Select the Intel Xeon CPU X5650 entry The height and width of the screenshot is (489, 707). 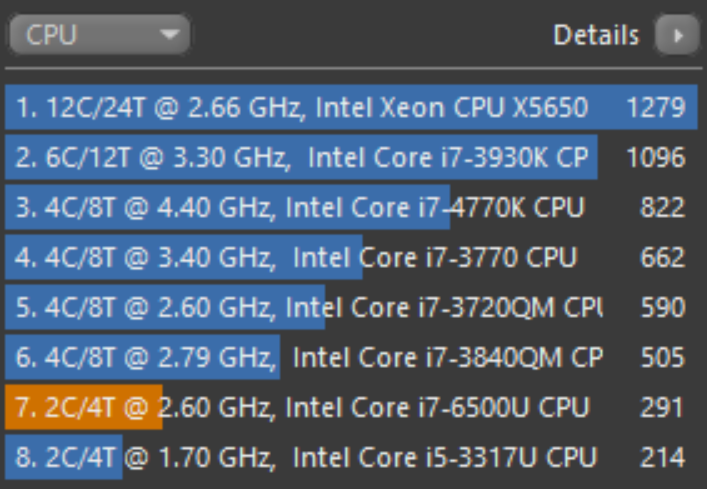point(351,107)
